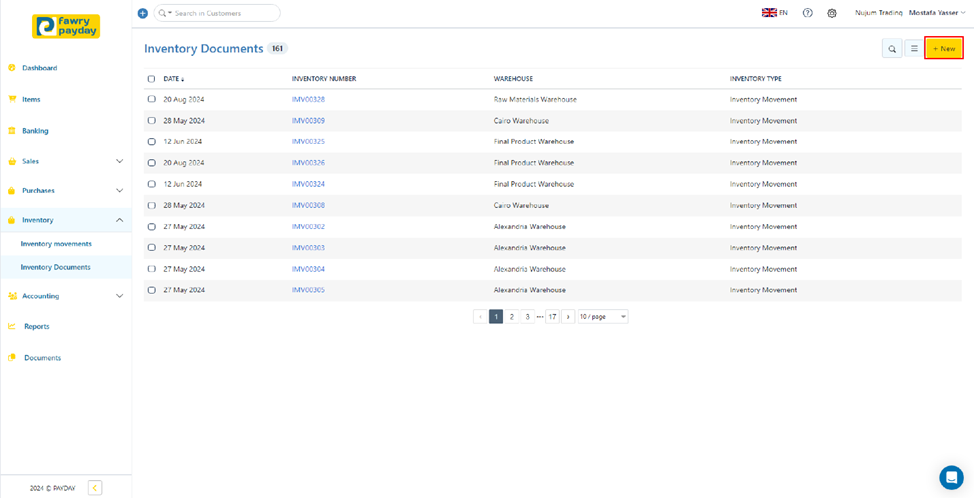974x498 pixels.
Task: Click the blue plus quick-add icon
Action: [142, 13]
